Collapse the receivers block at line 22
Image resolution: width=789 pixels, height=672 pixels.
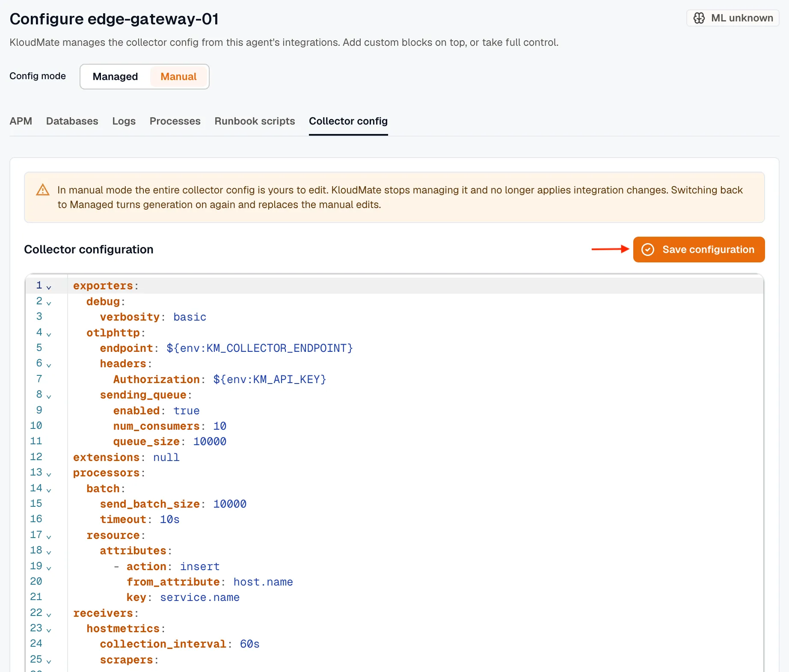49,614
